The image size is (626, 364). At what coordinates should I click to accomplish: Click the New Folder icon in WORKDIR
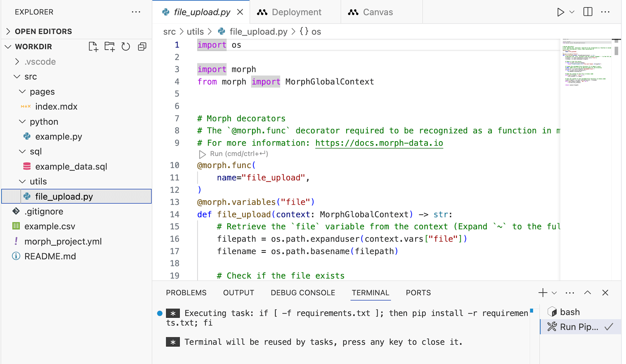pos(110,47)
